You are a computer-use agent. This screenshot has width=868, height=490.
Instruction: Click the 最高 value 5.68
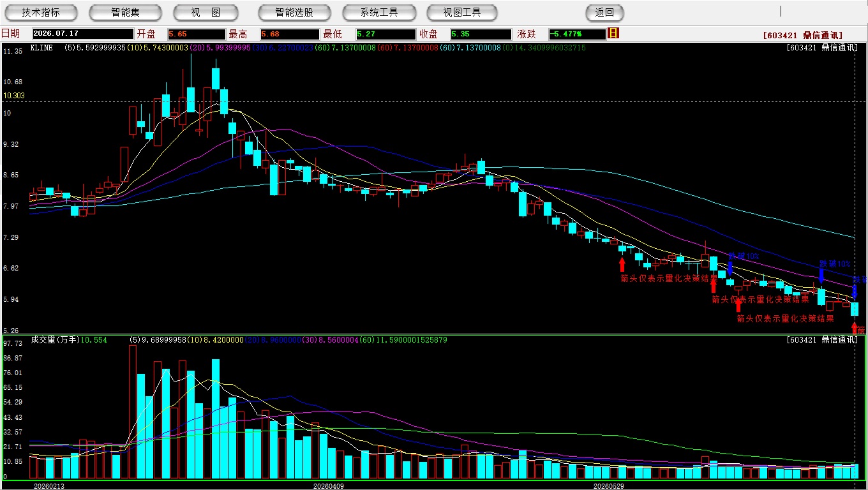[290, 34]
